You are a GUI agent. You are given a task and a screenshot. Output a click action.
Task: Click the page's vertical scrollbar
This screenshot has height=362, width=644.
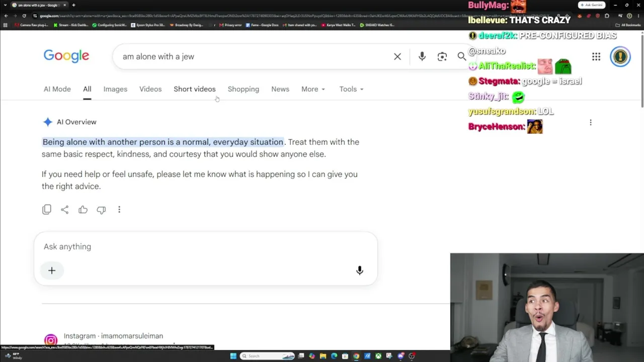[x=641, y=70]
